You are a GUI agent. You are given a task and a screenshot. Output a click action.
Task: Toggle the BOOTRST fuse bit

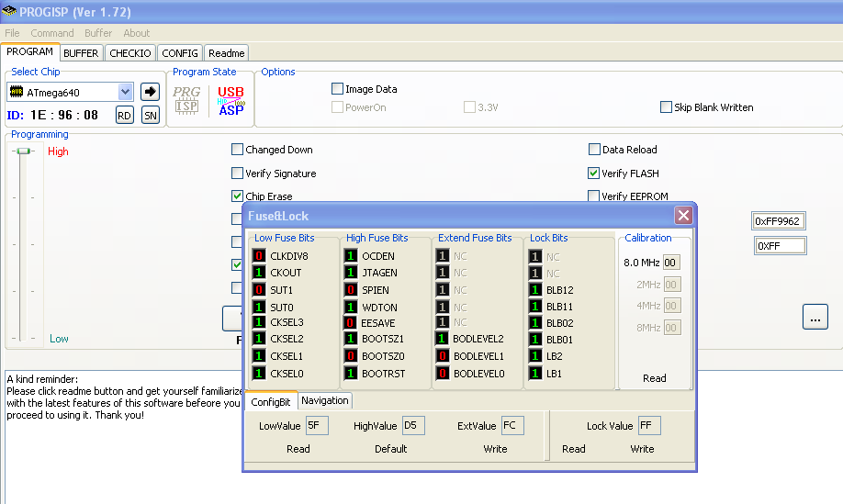pos(351,373)
